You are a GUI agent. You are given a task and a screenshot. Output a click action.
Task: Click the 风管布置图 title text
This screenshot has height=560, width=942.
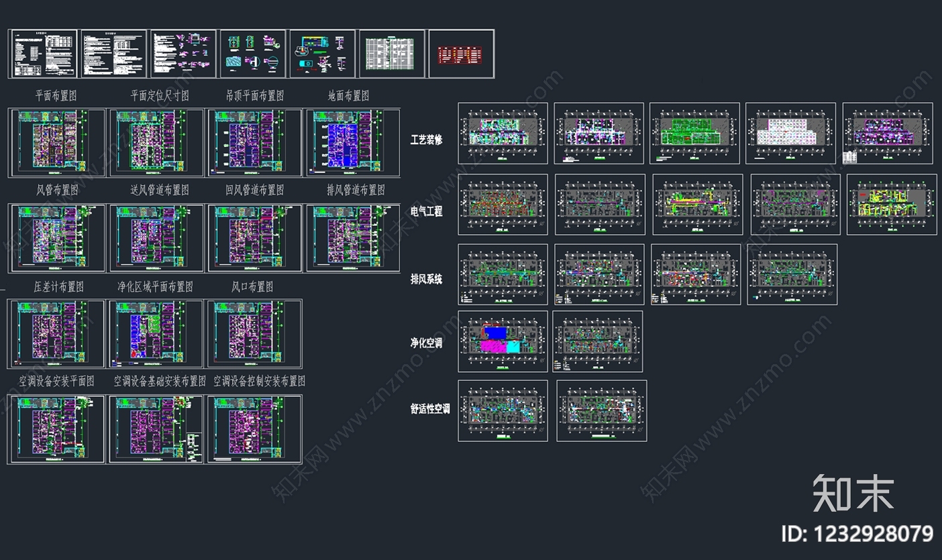tap(57, 190)
